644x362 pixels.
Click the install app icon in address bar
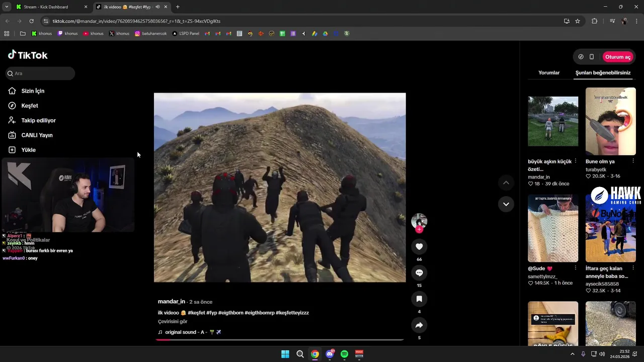coord(567,21)
